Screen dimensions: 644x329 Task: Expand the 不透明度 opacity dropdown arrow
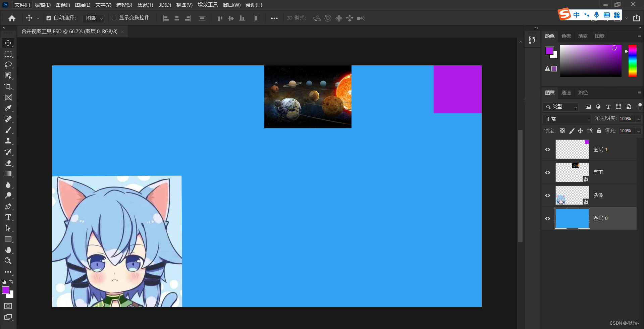(638, 119)
